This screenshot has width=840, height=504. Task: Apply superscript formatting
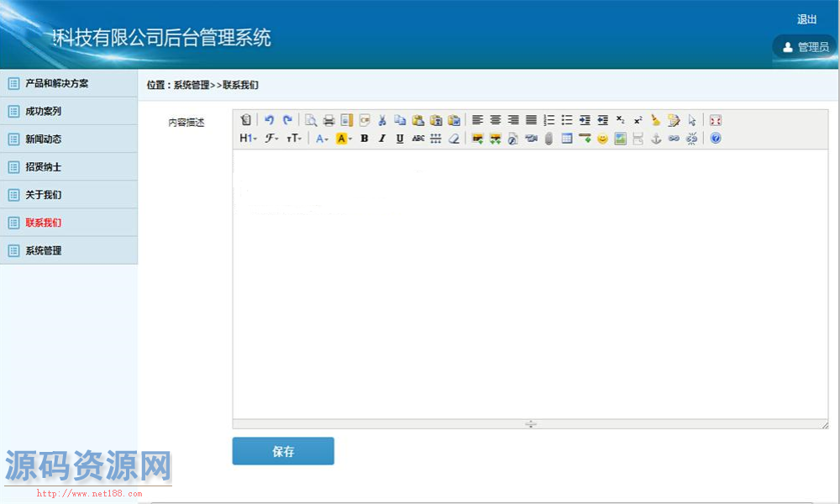click(638, 120)
